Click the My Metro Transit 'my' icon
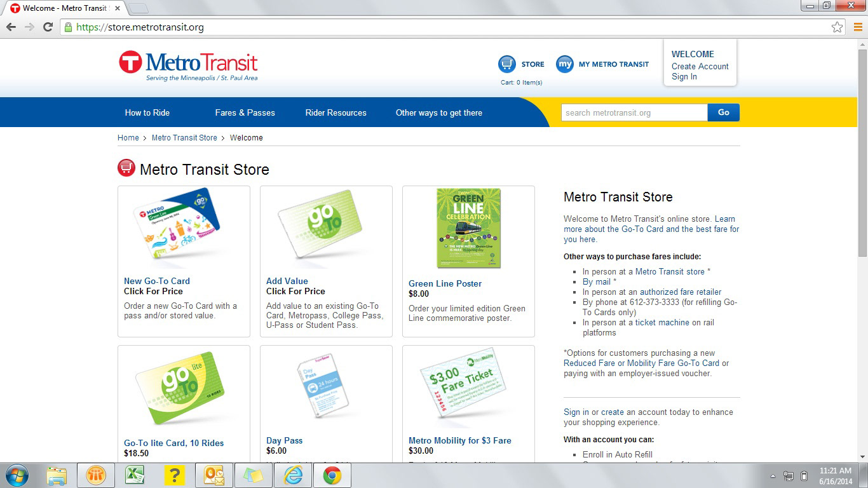 [564, 64]
